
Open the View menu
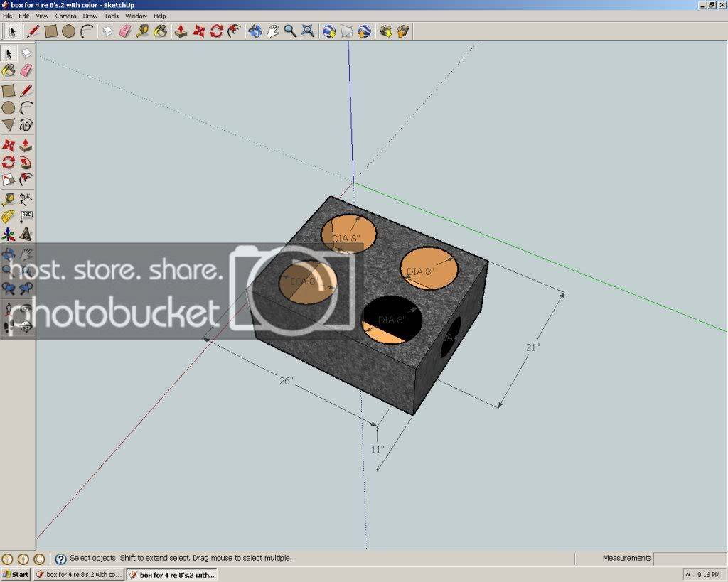click(42, 16)
